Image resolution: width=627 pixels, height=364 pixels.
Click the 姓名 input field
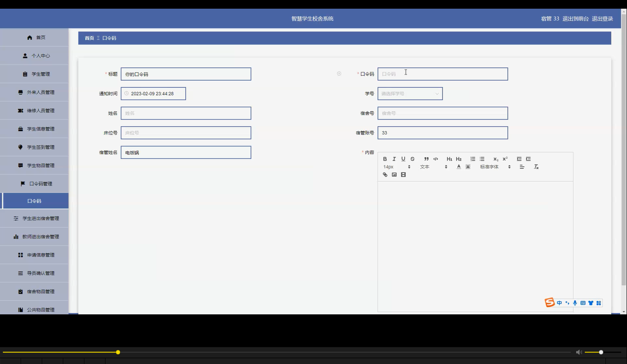click(x=186, y=113)
